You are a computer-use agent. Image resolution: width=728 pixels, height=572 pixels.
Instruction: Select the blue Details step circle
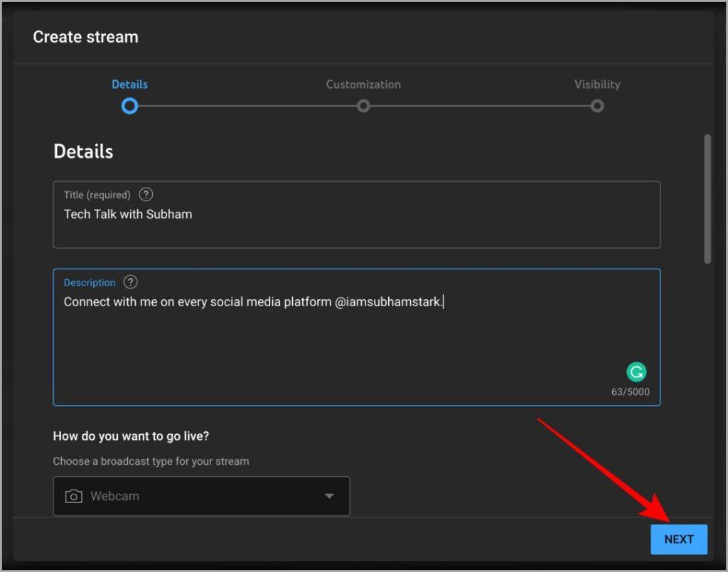[129, 107]
